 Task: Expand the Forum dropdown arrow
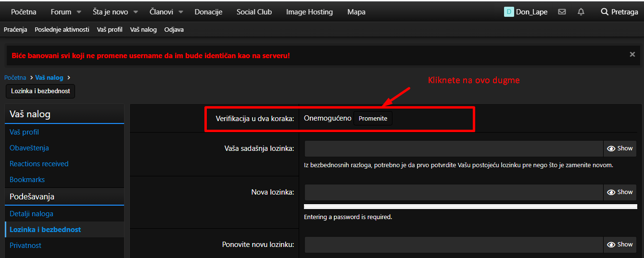click(x=79, y=12)
